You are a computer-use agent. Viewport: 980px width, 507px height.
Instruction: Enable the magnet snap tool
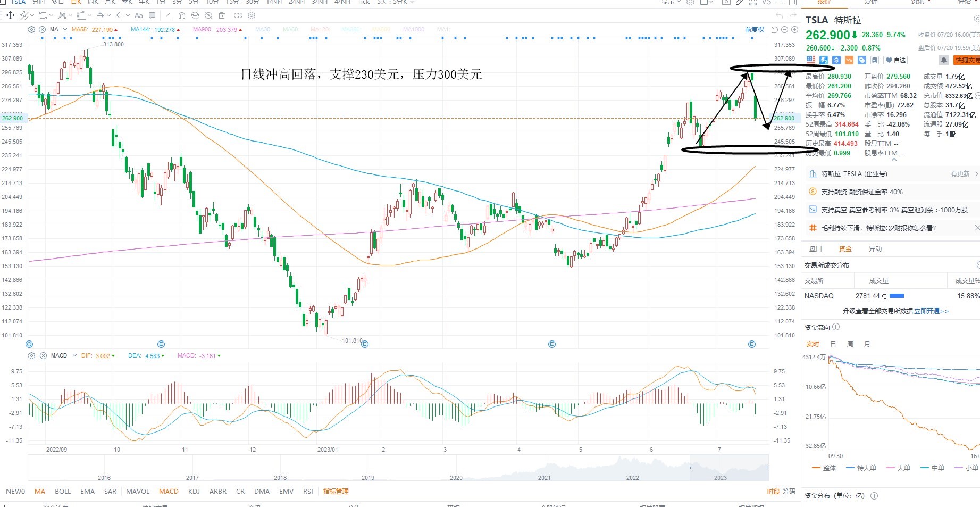pos(182,15)
